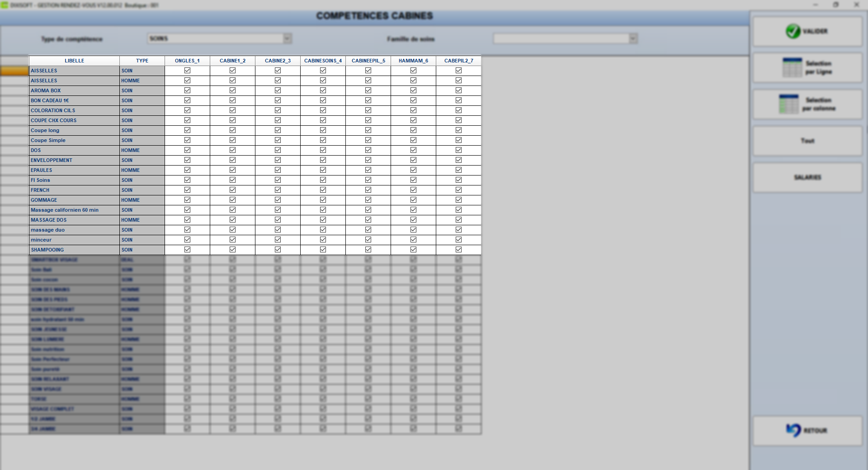Uncheck ONGLES_1 for AROMA BOX row
This screenshot has height=470, width=868.
187,90
